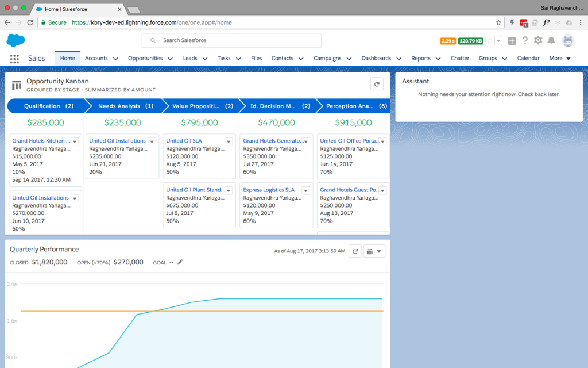Image resolution: width=588 pixels, height=368 pixels.
Task: Open Express Logistics SLA opportunity
Action: click(269, 190)
